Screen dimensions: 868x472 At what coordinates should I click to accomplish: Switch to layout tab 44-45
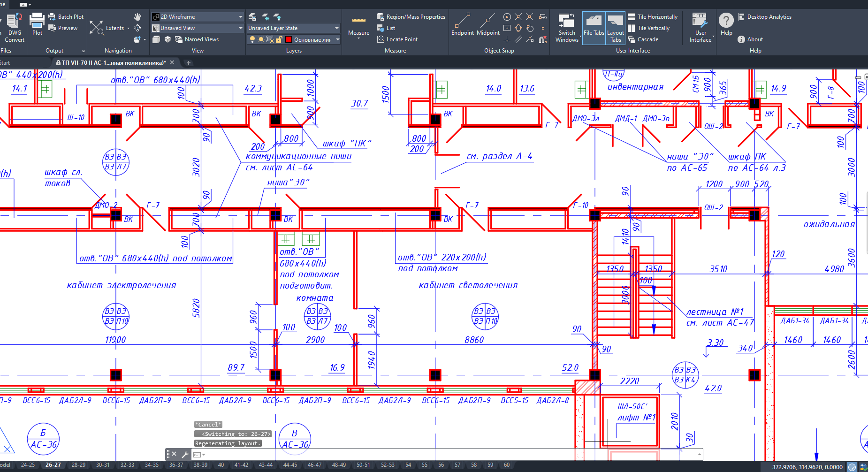click(290, 465)
